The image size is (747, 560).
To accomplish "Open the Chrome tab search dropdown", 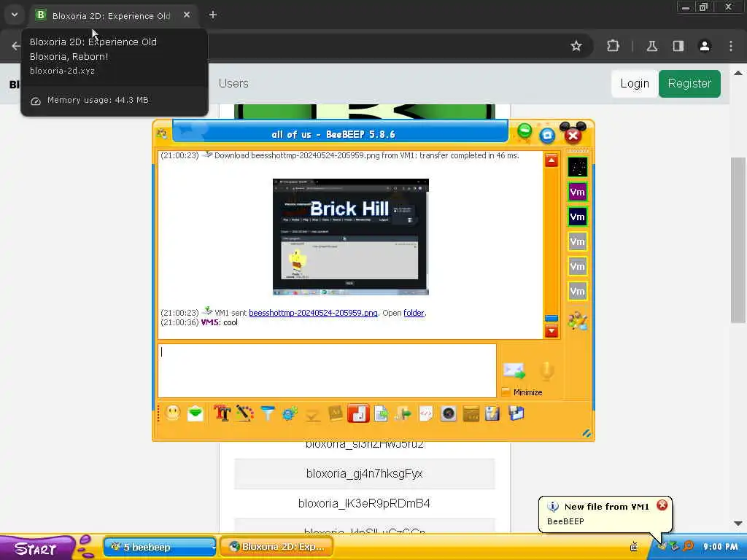I will [x=15, y=15].
